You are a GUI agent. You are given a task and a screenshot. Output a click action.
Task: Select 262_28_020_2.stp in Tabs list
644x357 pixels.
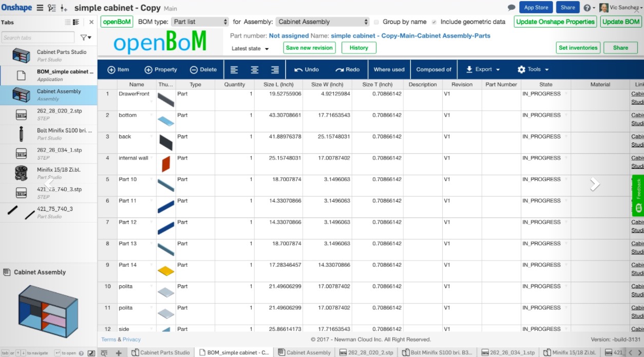point(48,114)
